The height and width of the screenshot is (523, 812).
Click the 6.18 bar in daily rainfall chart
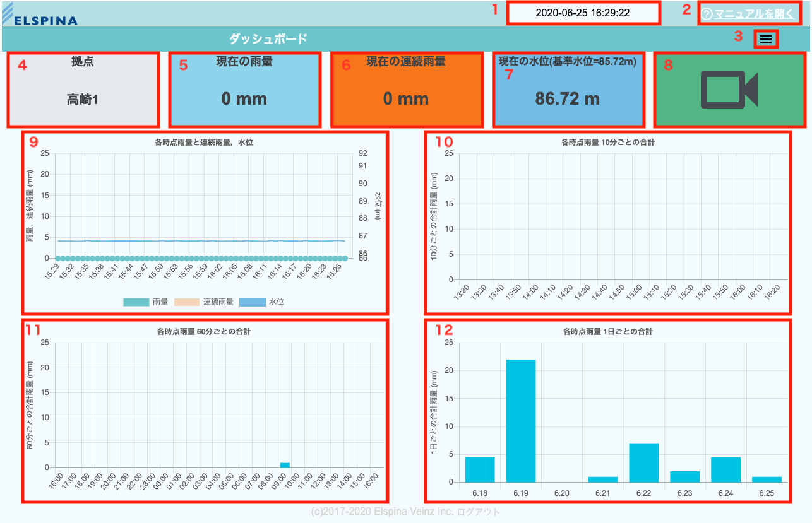point(480,469)
